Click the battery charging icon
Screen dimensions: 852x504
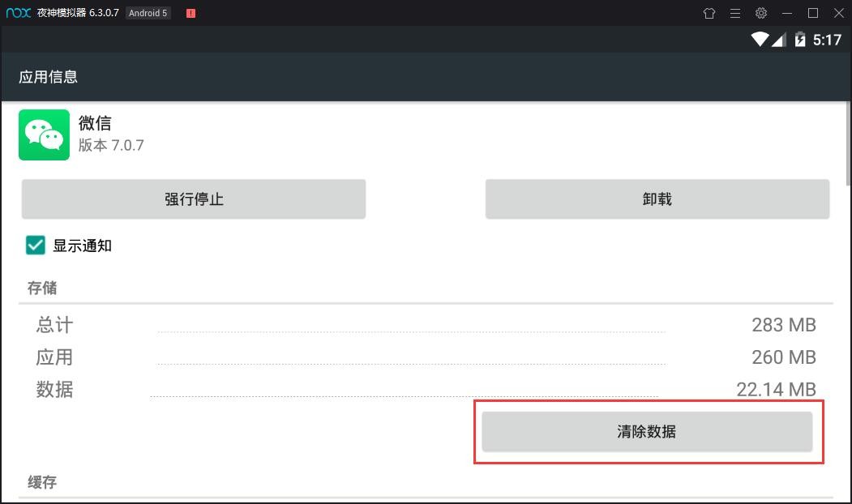[800, 39]
